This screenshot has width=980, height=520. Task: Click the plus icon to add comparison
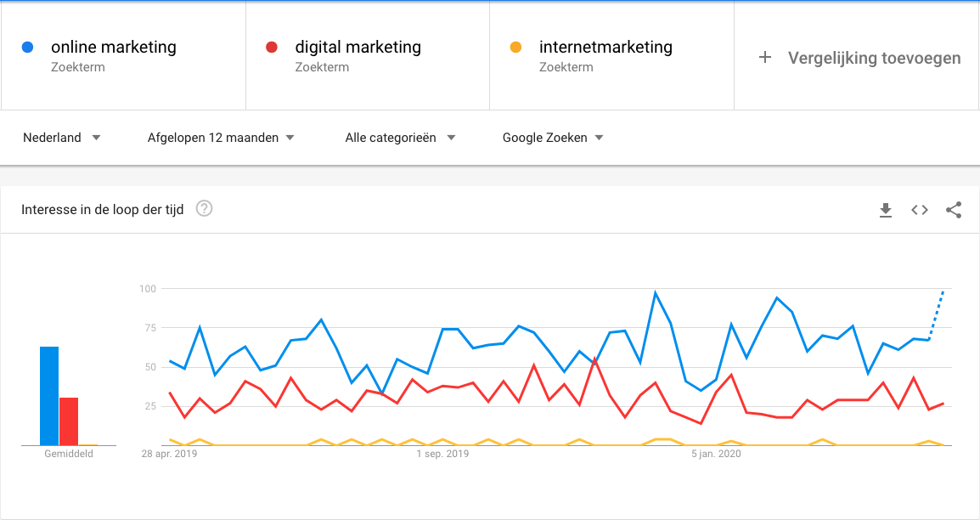tap(765, 58)
